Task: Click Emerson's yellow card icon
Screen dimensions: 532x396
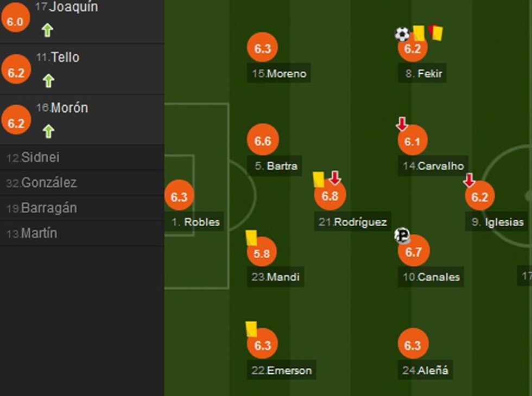Action: [251, 329]
